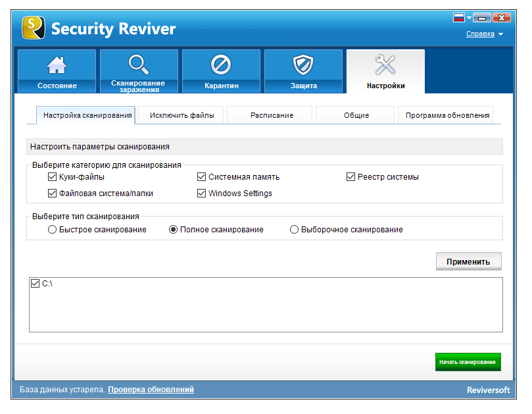The image size is (532, 414).
Task: Click the Применить button
Action: click(x=469, y=261)
